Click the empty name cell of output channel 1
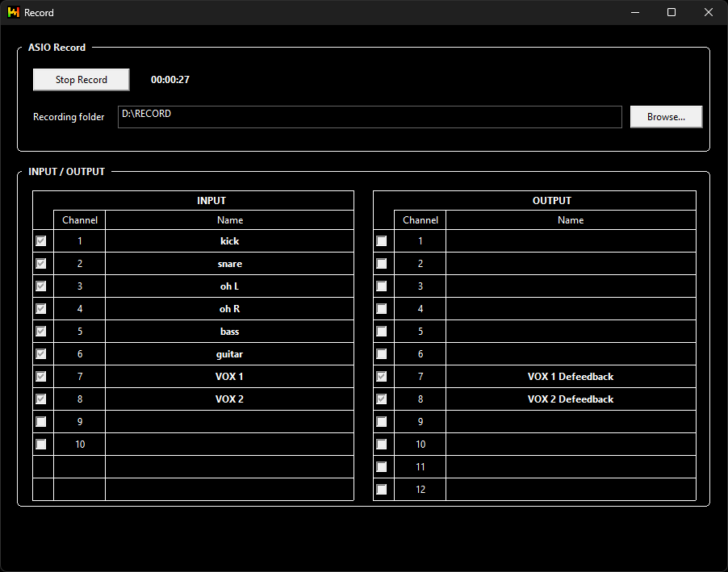728x572 pixels. (571, 241)
